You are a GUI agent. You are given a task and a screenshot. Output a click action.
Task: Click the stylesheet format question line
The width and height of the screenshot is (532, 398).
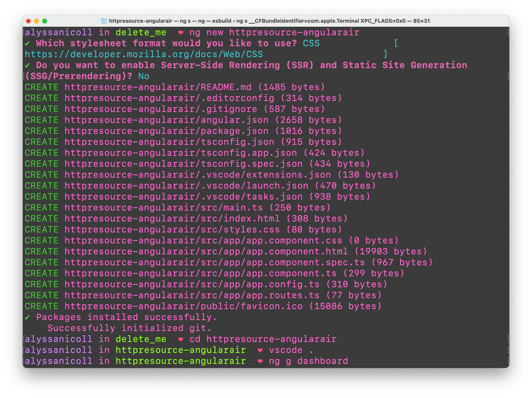tap(166, 43)
